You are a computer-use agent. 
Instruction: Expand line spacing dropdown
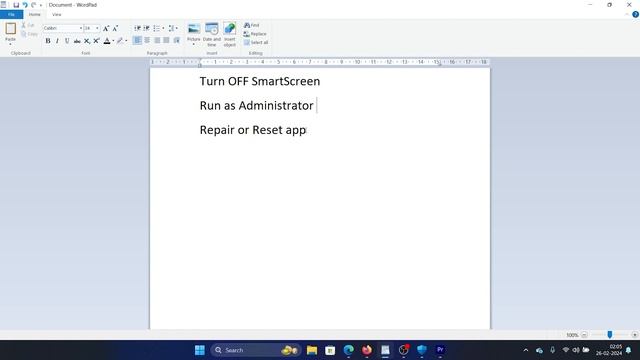pos(172,28)
